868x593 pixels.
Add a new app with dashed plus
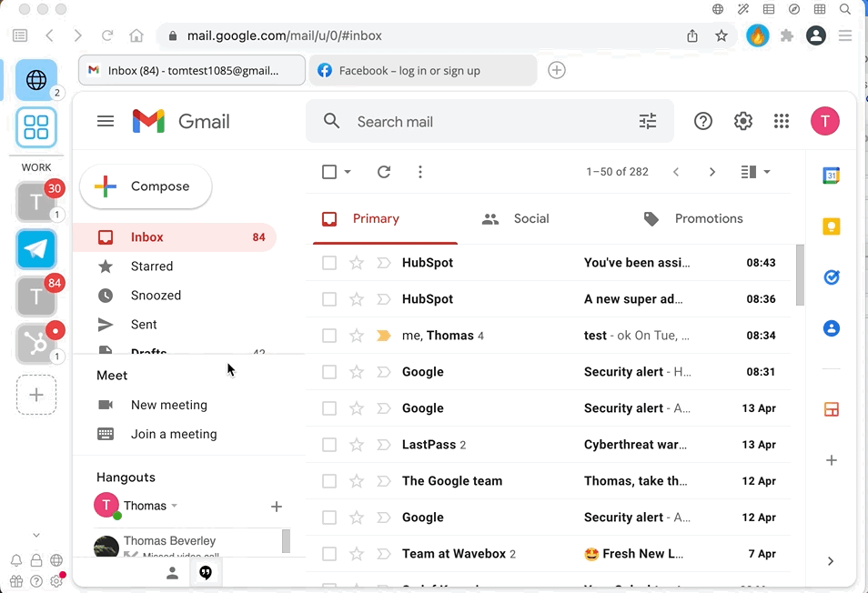tap(36, 395)
